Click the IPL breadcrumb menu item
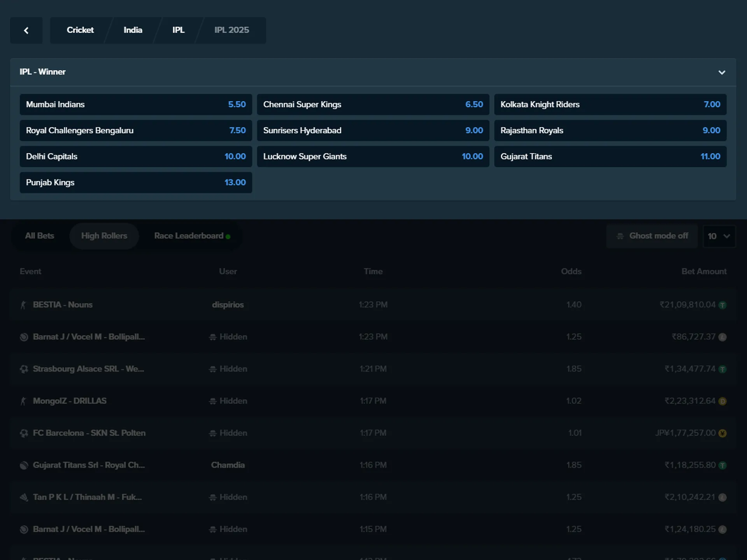The width and height of the screenshot is (747, 560). [x=178, y=30]
